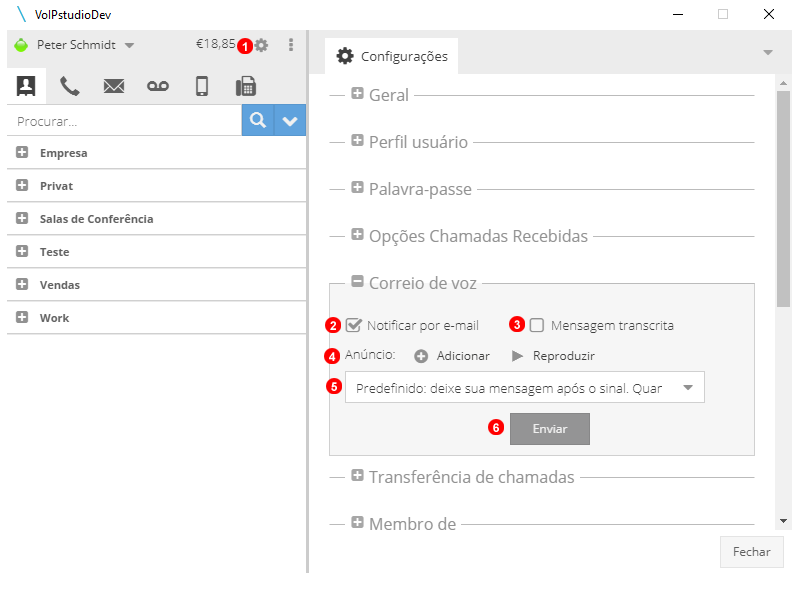Image resolution: width=792 pixels, height=594 pixels.
Task: Open settings via the gear icon
Action: click(x=261, y=45)
